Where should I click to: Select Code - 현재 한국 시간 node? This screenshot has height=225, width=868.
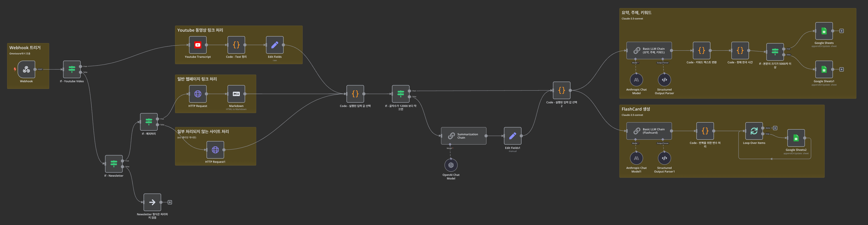(x=740, y=51)
